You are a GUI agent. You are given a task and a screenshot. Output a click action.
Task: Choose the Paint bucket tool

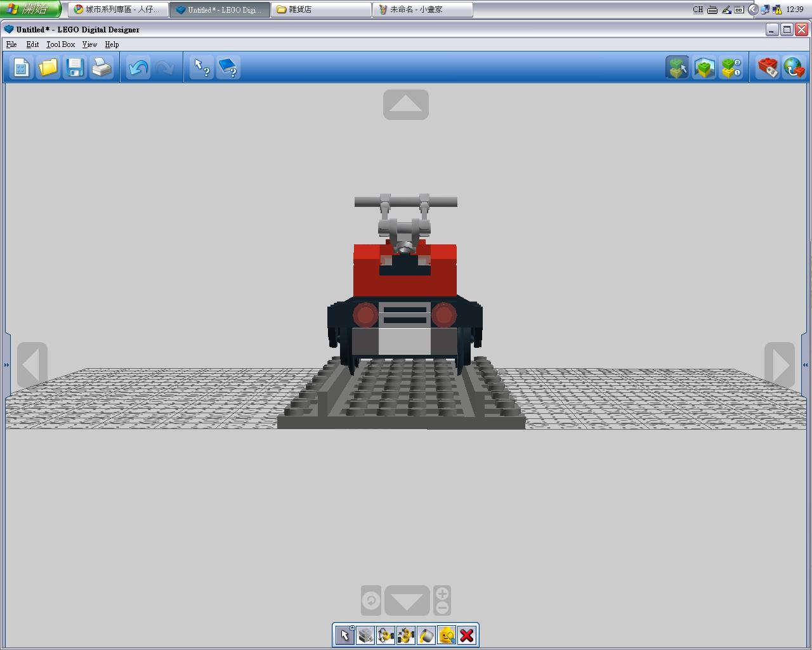[x=426, y=635]
